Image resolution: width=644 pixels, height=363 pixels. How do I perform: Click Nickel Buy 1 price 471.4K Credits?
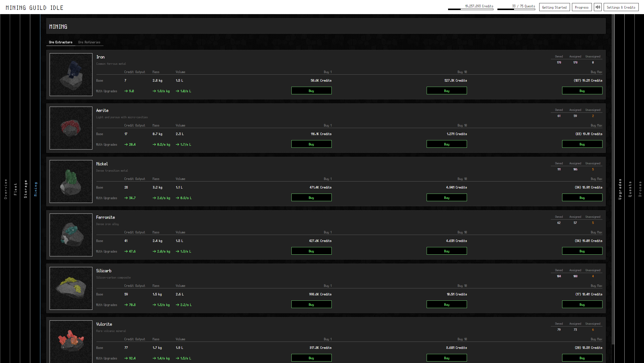(x=320, y=187)
